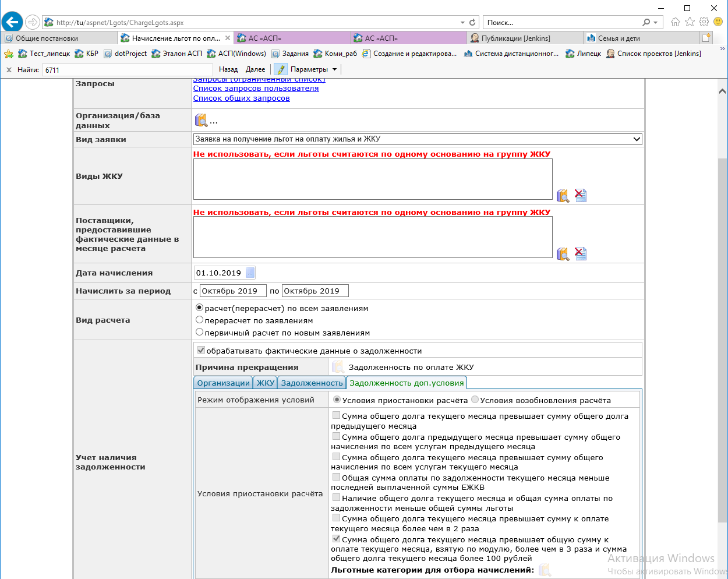This screenshot has height=579, width=728.
Task: Select первичный расчет по новым заявлениям
Action: [200, 332]
